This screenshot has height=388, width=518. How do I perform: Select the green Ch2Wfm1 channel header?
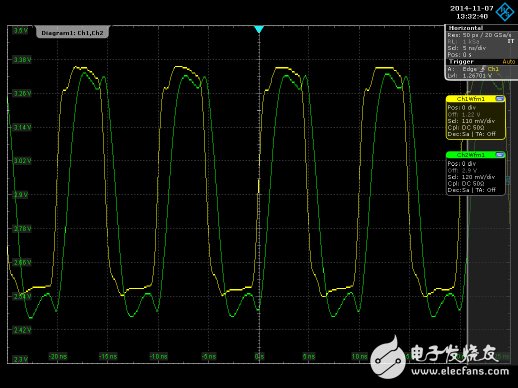click(x=470, y=155)
